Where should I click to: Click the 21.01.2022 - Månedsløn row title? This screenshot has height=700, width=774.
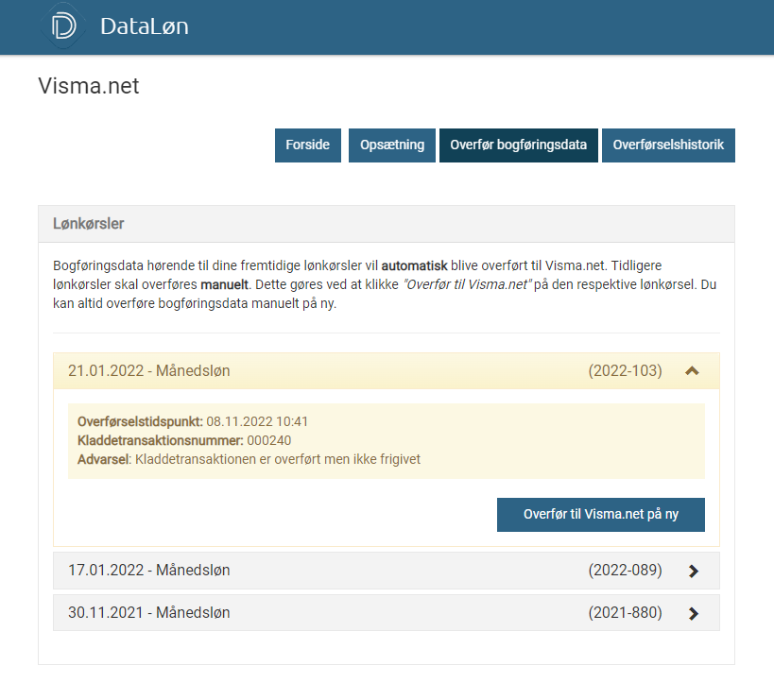[149, 371]
